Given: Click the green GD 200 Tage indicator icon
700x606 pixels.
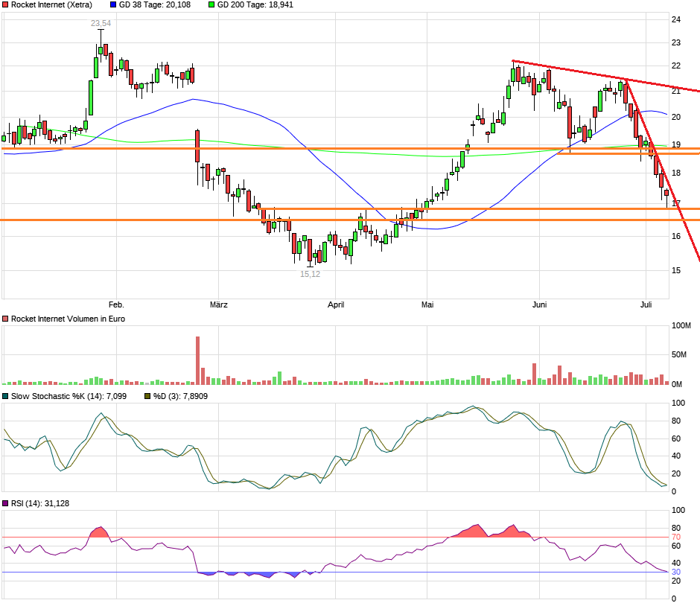Looking at the screenshot, I should pos(213,4).
